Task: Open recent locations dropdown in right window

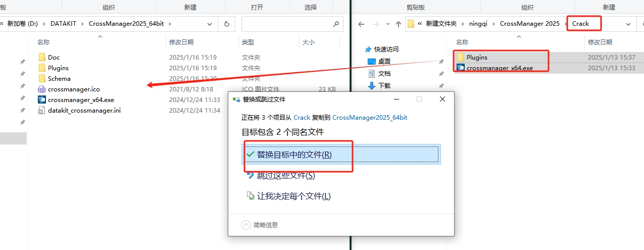Action: 387,24
